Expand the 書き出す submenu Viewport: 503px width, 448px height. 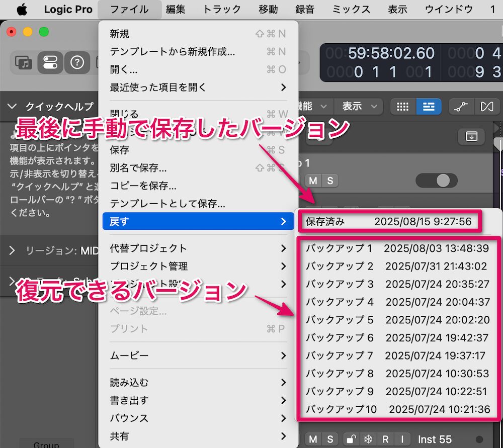tap(198, 400)
